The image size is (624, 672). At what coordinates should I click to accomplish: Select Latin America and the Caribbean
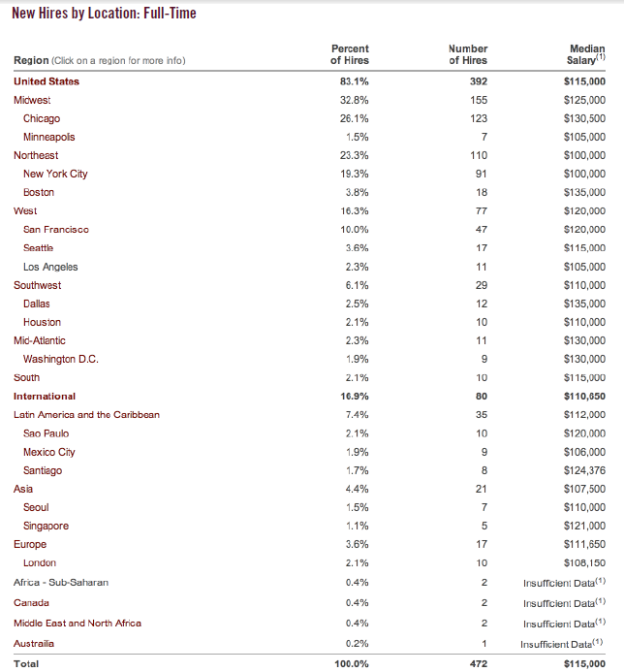tap(86, 414)
